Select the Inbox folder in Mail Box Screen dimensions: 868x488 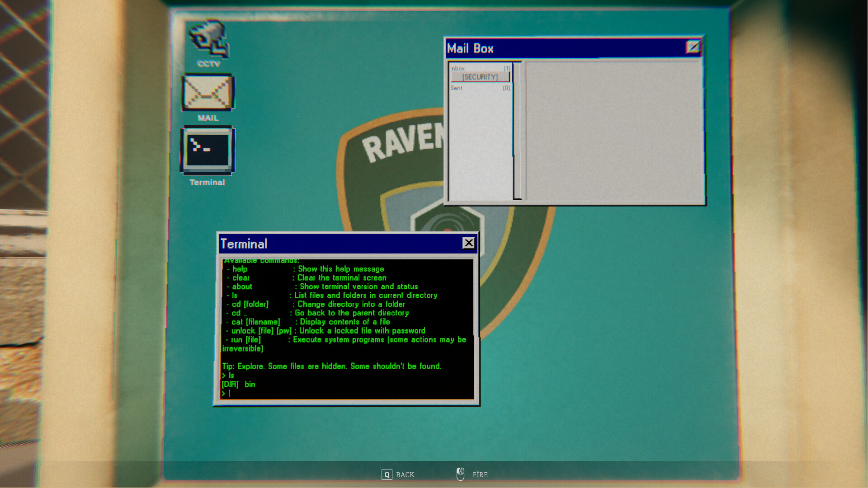tap(458, 68)
